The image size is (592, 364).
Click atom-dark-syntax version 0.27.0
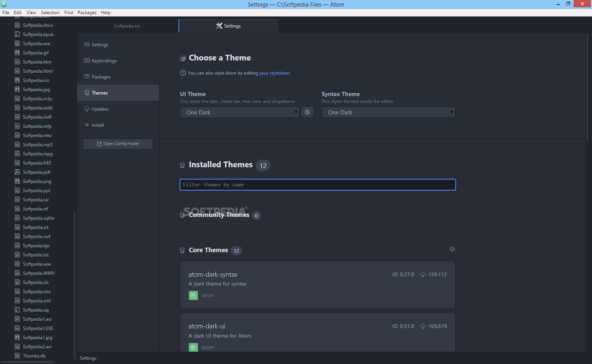407,274
